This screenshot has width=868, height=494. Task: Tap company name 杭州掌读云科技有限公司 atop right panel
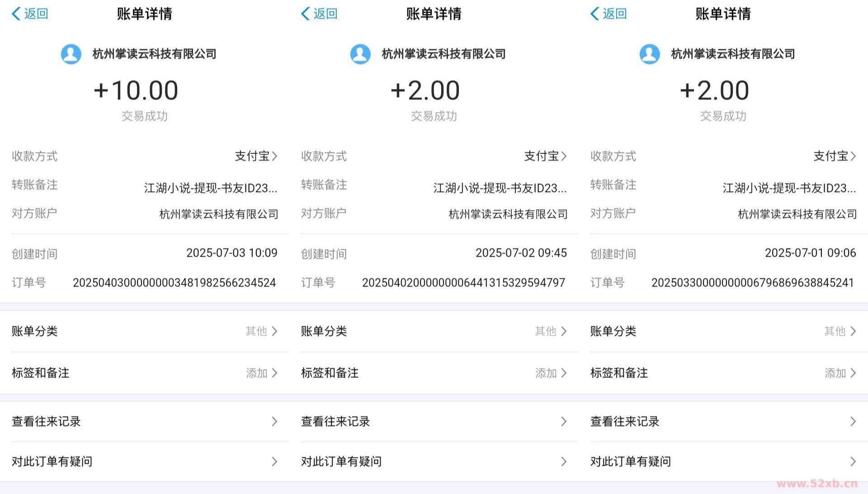pyautogui.click(x=733, y=54)
